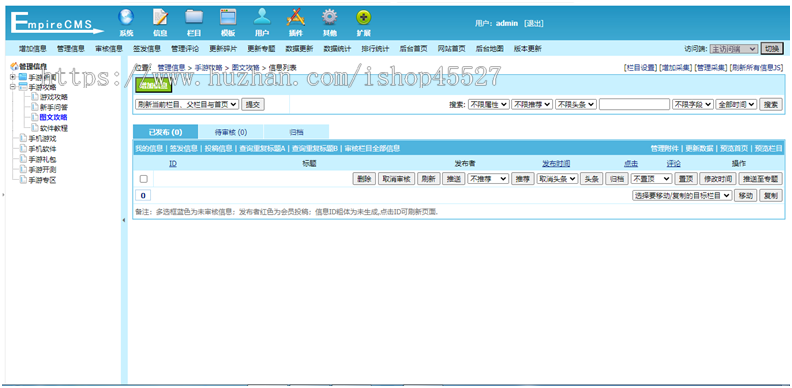Collapse the 手游攻略 tree node
792x388 pixels.
(x=13, y=87)
